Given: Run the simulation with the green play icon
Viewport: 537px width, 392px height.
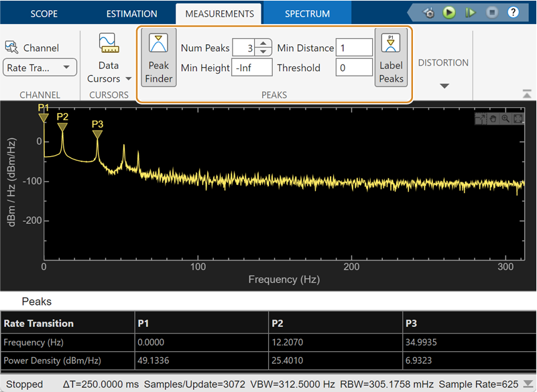Looking at the screenshot, I should 449,13.
